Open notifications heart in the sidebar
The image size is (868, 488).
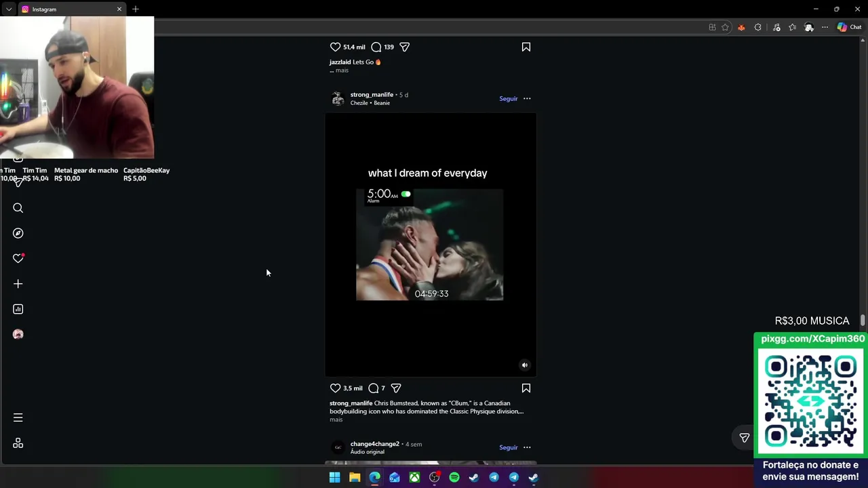coord(18,258)
